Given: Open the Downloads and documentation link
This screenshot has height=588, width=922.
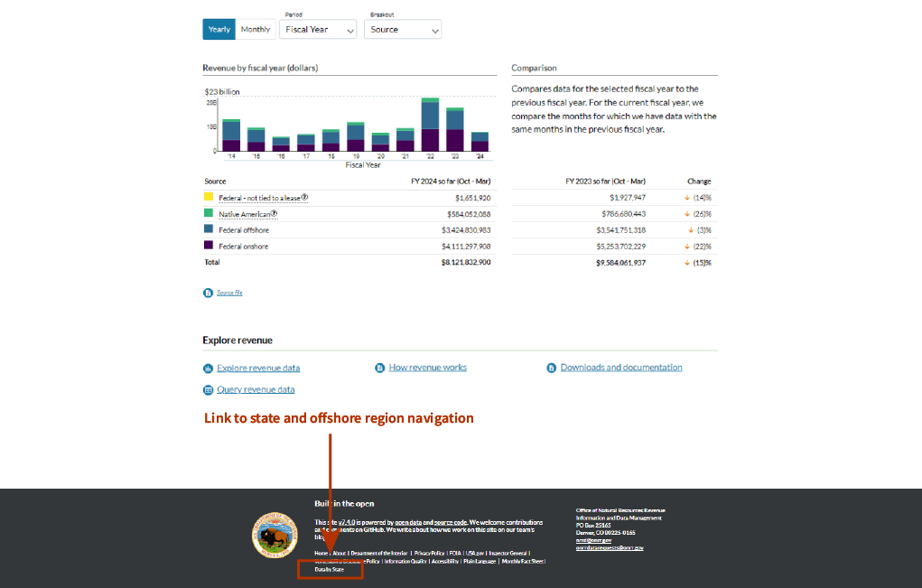Looking at the screenshot, I should 621,368.
